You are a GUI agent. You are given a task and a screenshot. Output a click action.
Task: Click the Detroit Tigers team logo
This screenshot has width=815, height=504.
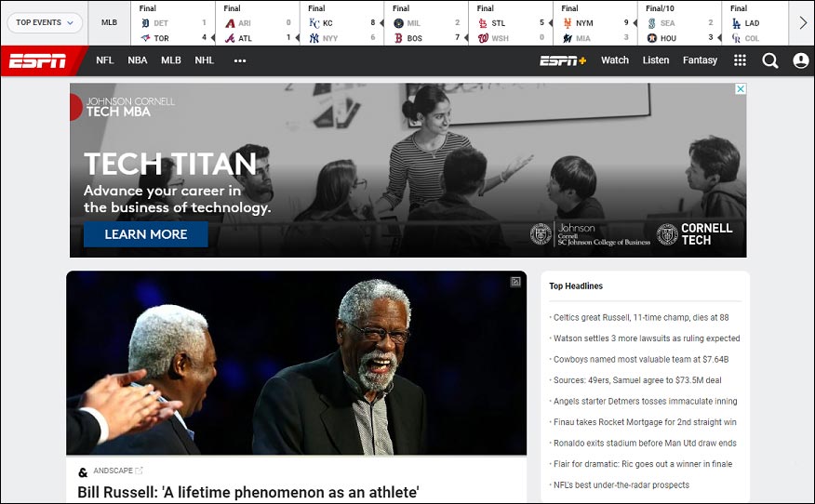(x=145, y=23)
